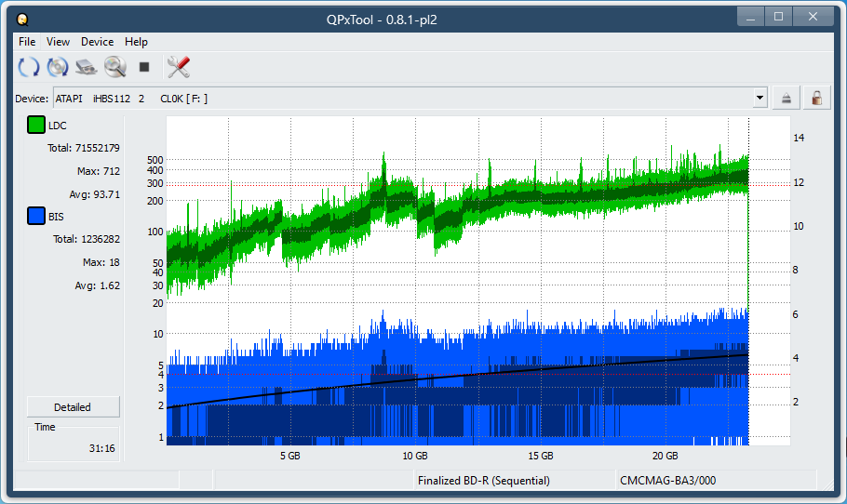Click the LDC Max: 712 value
The height and width of the screenshot is (504, 847).
[99, 171]
